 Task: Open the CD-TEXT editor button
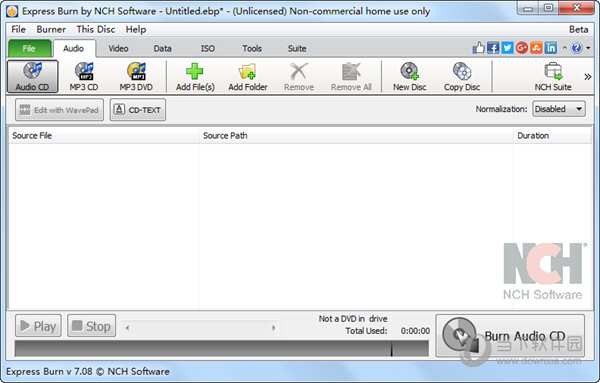(138, 110)
